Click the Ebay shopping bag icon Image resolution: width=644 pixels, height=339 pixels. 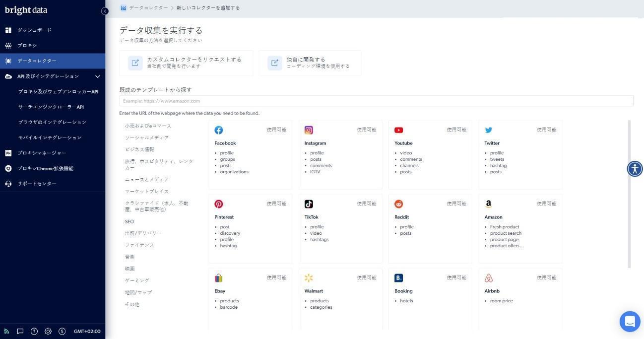219,278
